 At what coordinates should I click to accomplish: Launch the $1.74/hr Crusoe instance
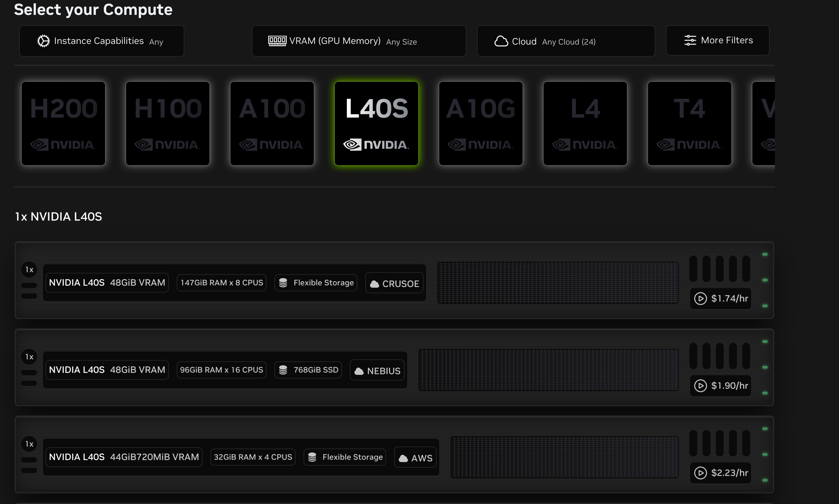720,299
